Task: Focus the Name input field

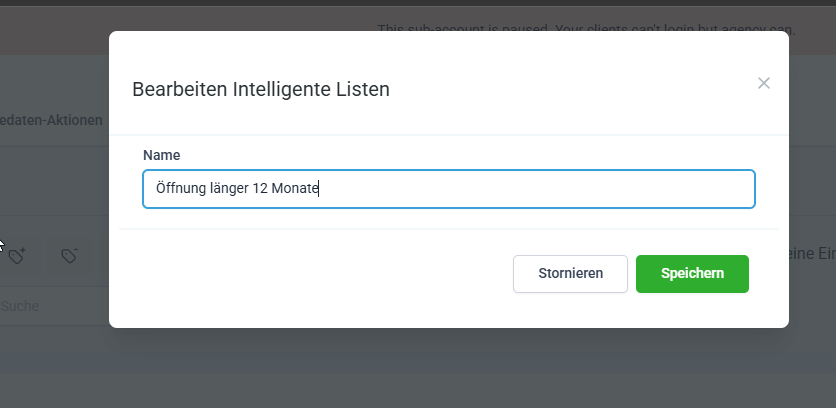Action: pos(448,189)
